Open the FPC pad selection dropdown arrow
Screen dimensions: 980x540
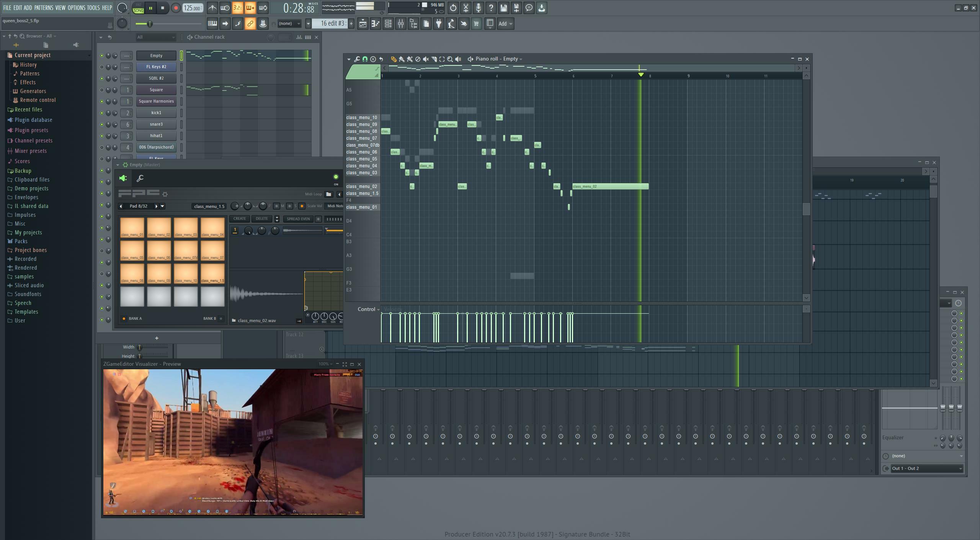click(163, 206)
